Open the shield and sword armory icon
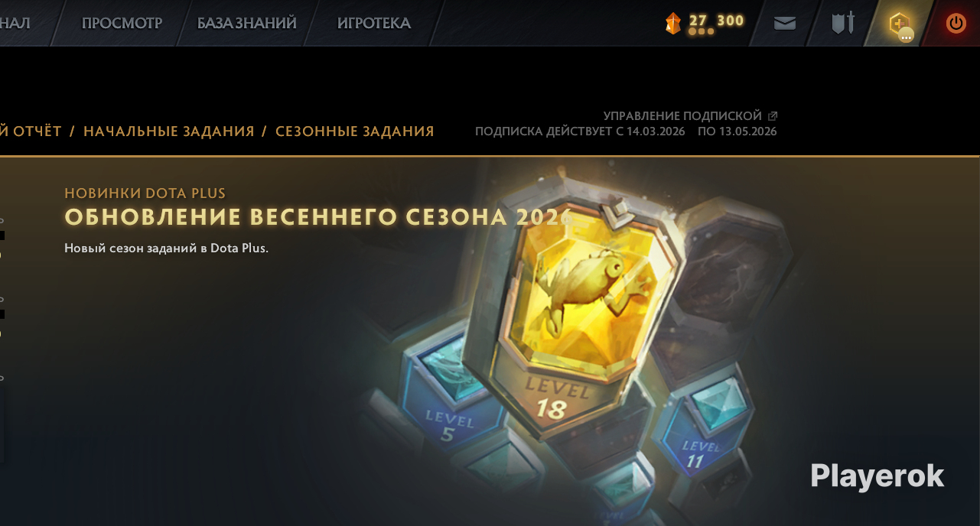Image resolution: width=980 pixels, height=526 pixels. [x=843, y=23]
